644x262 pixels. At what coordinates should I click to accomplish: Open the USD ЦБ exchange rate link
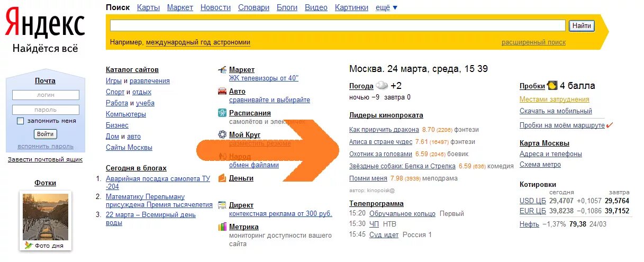coord(532,201)
